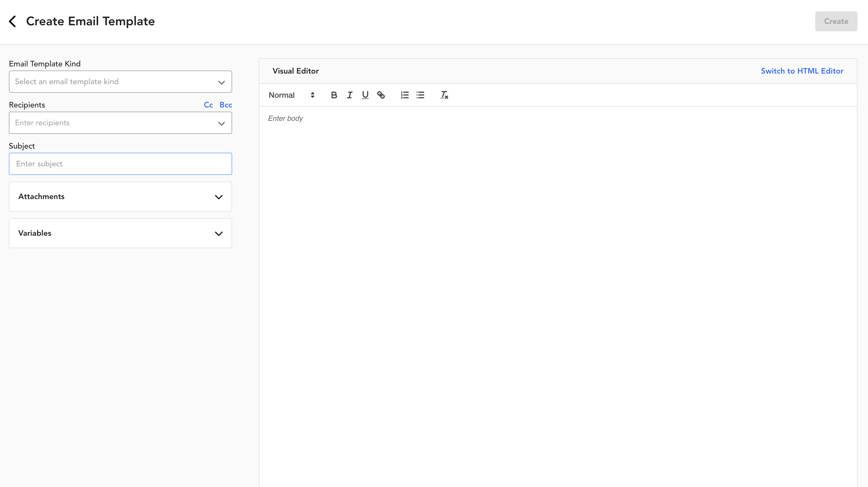The image size is (868, 487).
Task: Click the Clear Formatting icon
Action: 444,95
